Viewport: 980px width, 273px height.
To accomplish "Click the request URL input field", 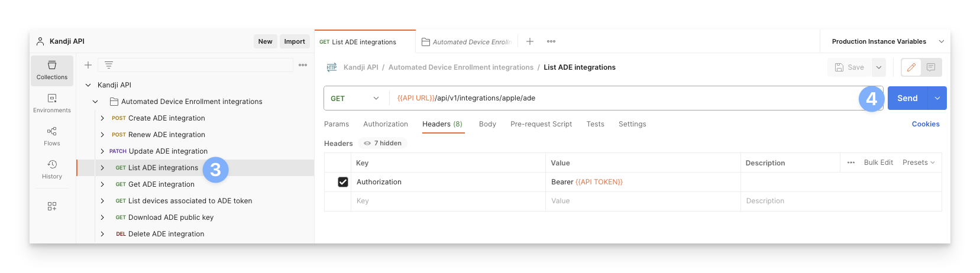I will coord(635,98).
